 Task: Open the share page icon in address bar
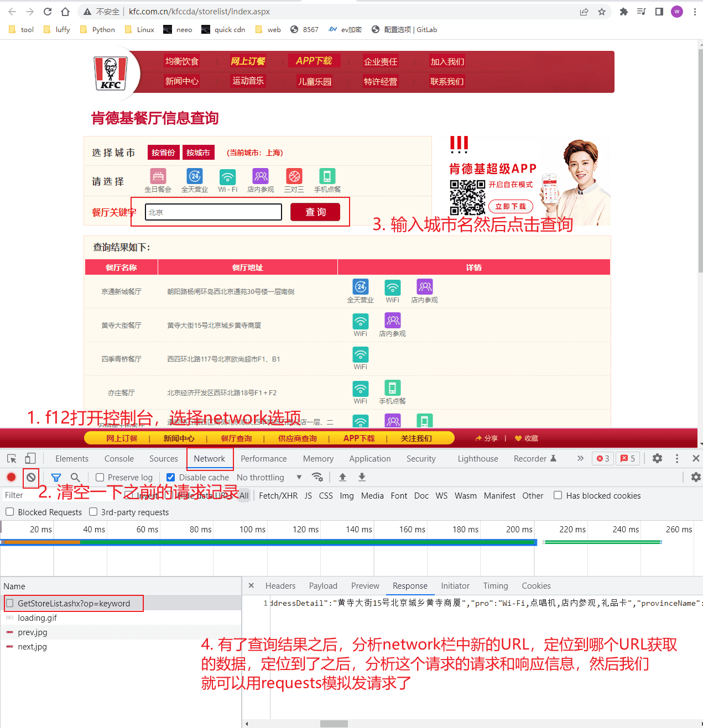tap(584, 12)
